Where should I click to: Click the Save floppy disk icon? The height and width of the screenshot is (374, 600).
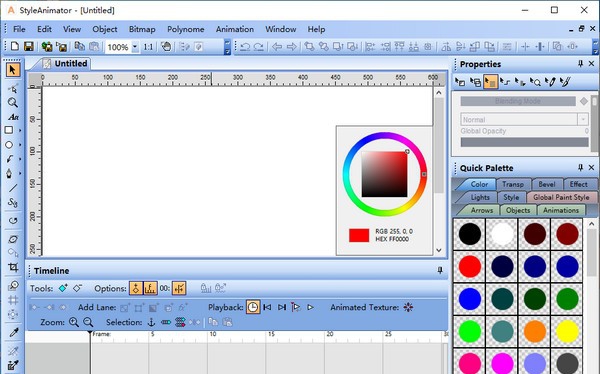[29, 47]
